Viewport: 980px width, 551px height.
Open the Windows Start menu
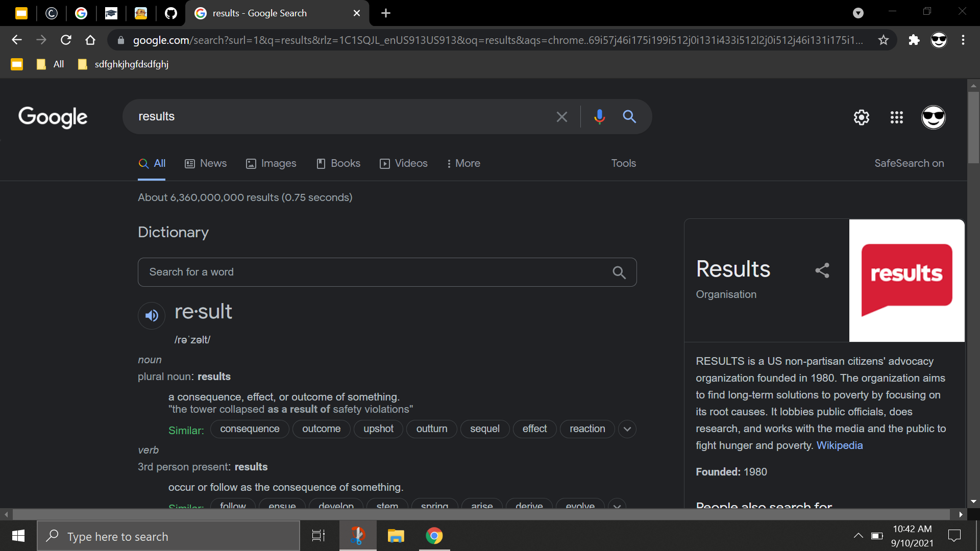(x=18, y=536)
